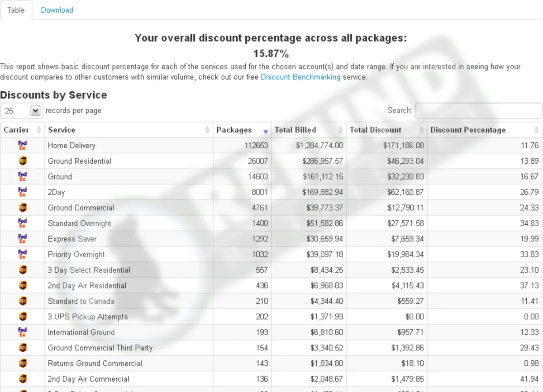Switch to the Download tab

tap(57, 10)
